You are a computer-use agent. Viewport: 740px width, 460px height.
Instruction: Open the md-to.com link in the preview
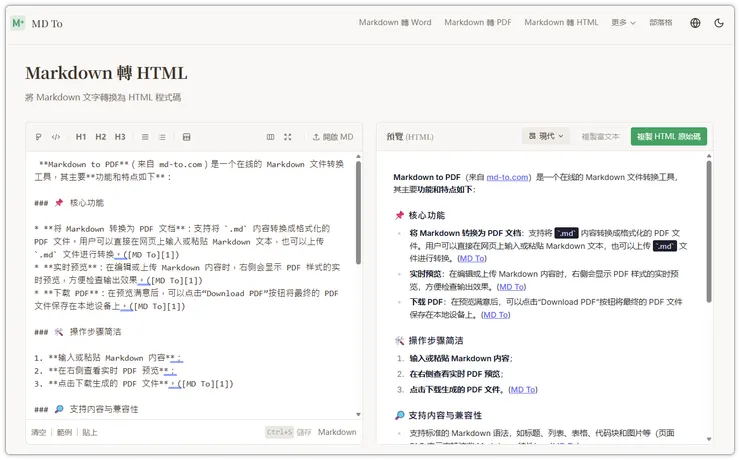507,177
